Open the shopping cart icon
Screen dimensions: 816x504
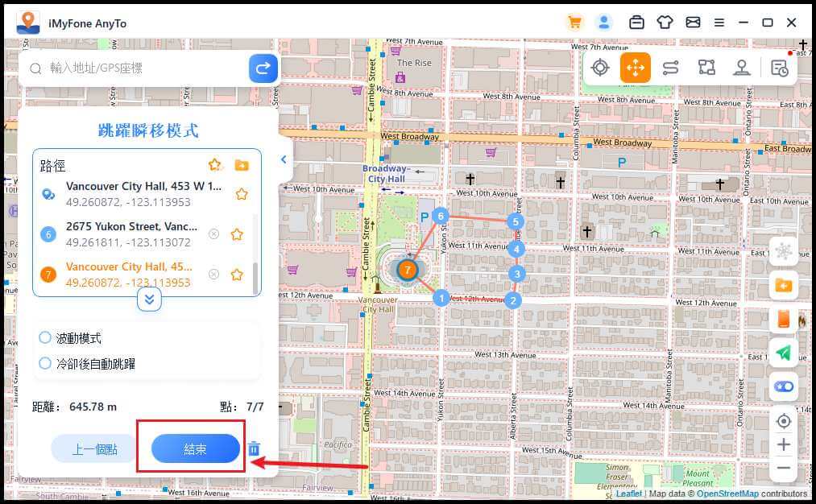[x=574, y=23]
